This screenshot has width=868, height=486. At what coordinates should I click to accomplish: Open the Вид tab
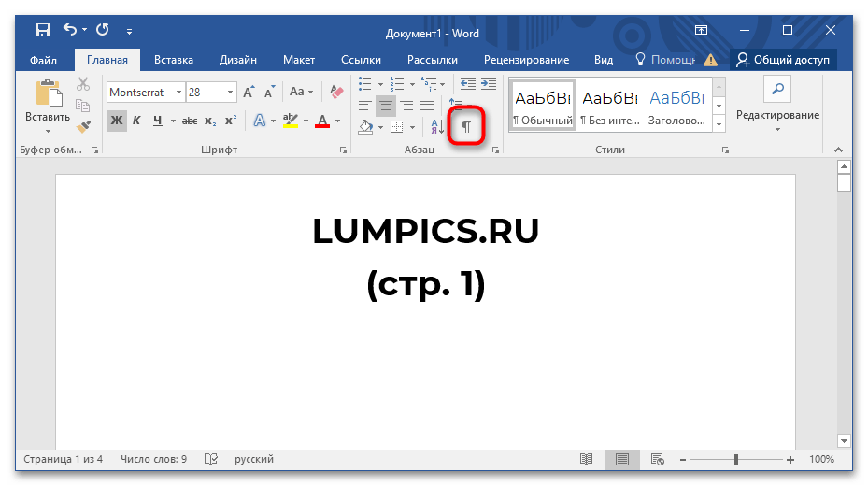(x=604, y=60)
